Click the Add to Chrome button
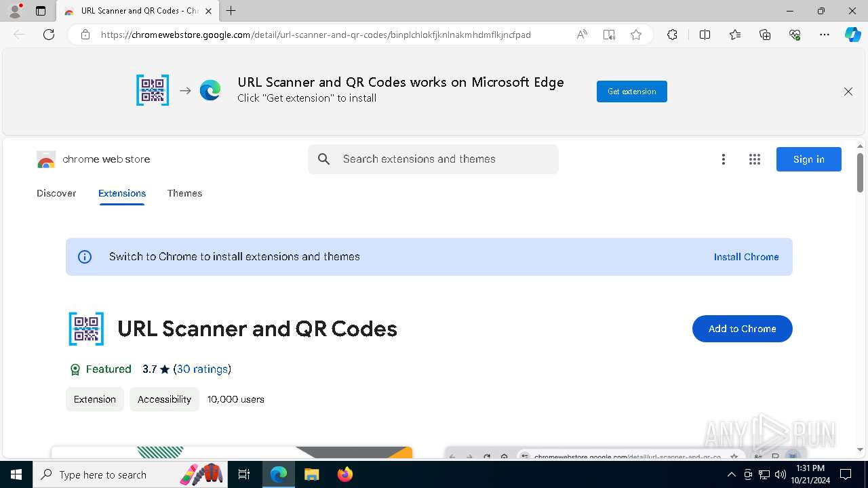 coord(742,329)
